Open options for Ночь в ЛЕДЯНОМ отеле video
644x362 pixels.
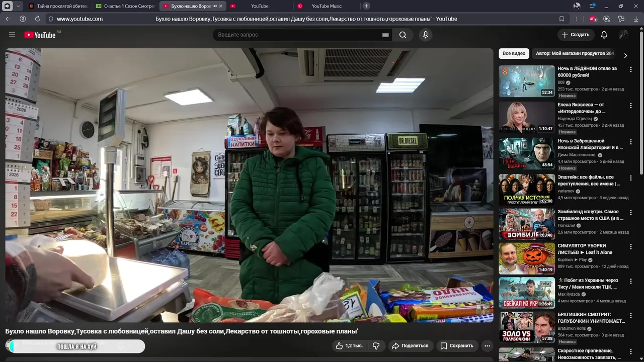click(630, 70)
